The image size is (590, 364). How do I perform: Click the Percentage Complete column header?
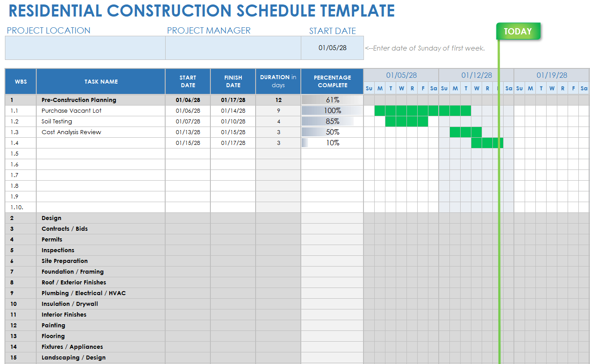tap(332, 81)
